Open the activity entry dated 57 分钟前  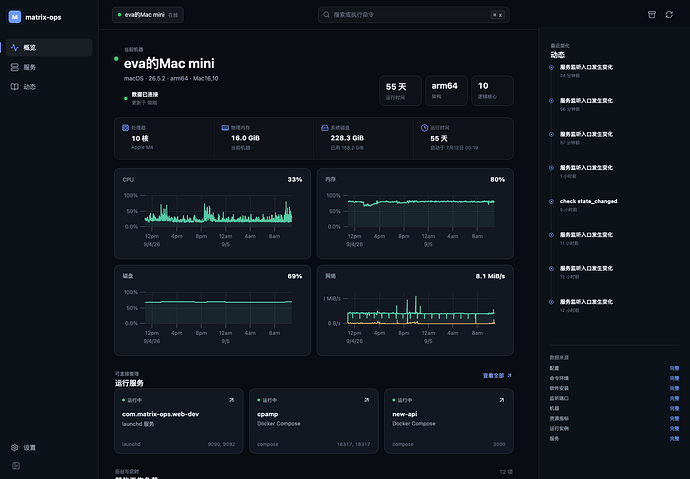coord(586,138)
